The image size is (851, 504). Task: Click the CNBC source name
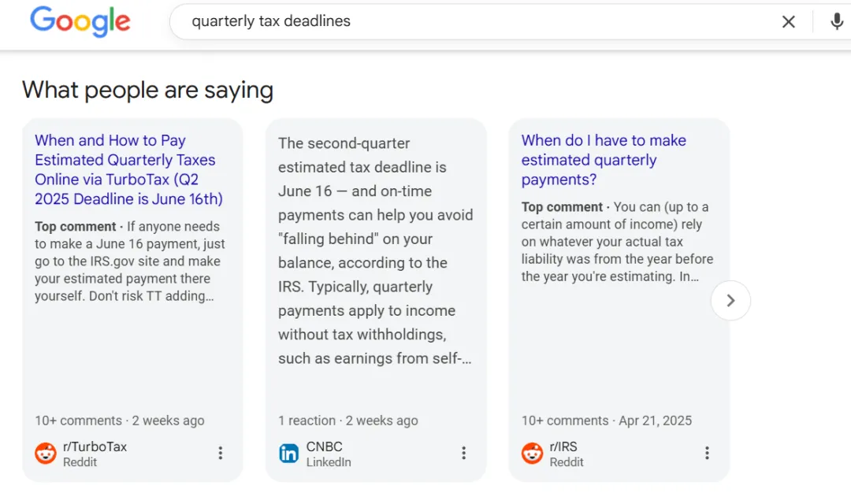[324, 447]
